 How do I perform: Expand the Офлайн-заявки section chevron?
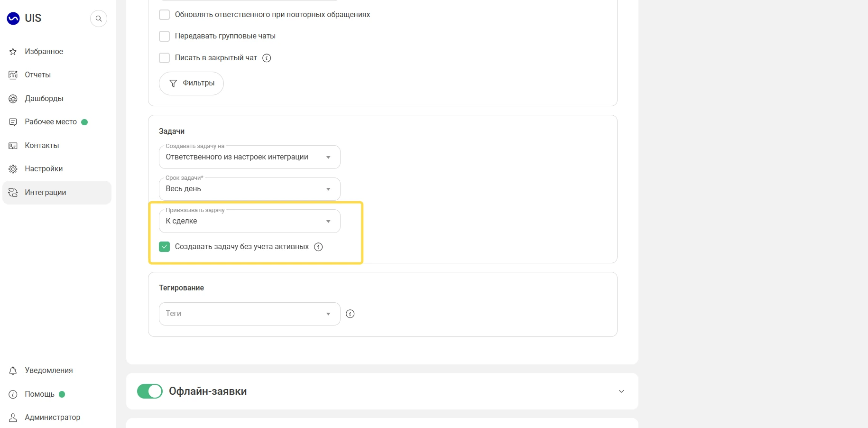(621, 391)
